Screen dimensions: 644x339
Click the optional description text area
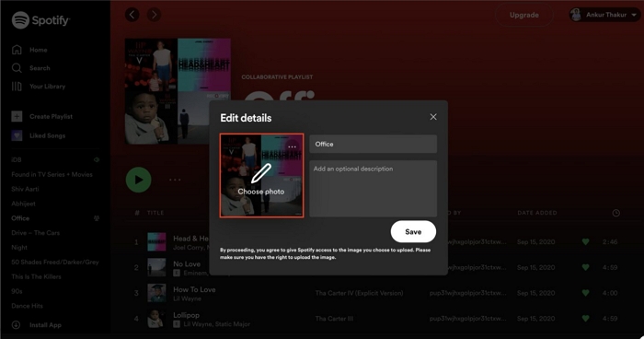[373, 189]
